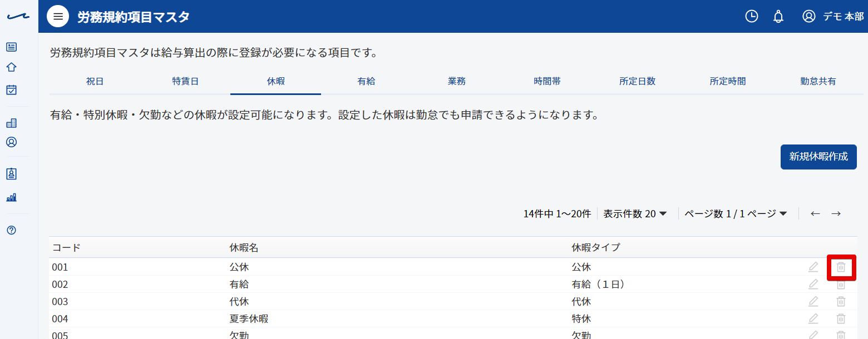Switch to the 所定日数 tab
Screen dimensions: 868x339
[637, 81]
